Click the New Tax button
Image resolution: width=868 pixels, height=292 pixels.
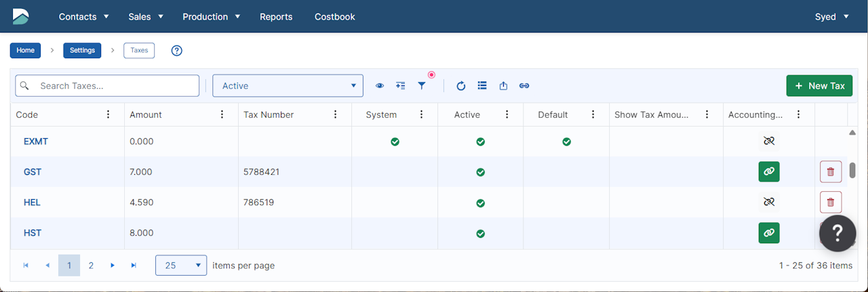pos(819,86)
